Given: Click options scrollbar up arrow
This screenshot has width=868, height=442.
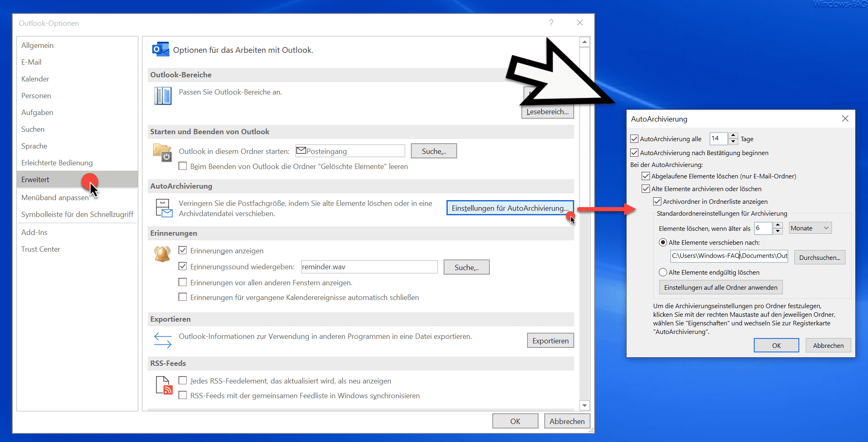Looking at the screenshot, I should tap(584, 42).
